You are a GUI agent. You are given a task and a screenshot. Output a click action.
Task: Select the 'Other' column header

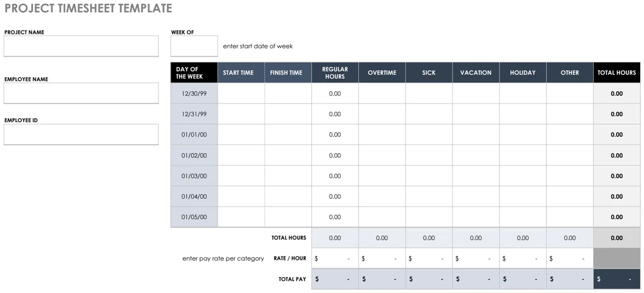pos(570,72)
